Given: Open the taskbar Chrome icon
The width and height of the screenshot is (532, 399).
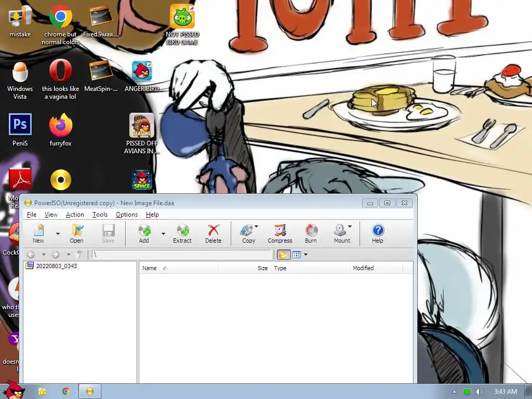Looking at the screenshot, I should [66, 392].
